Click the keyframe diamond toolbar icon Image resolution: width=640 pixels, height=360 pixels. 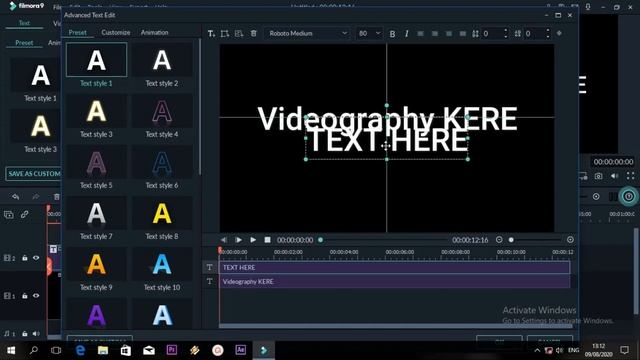pos(559,33)
